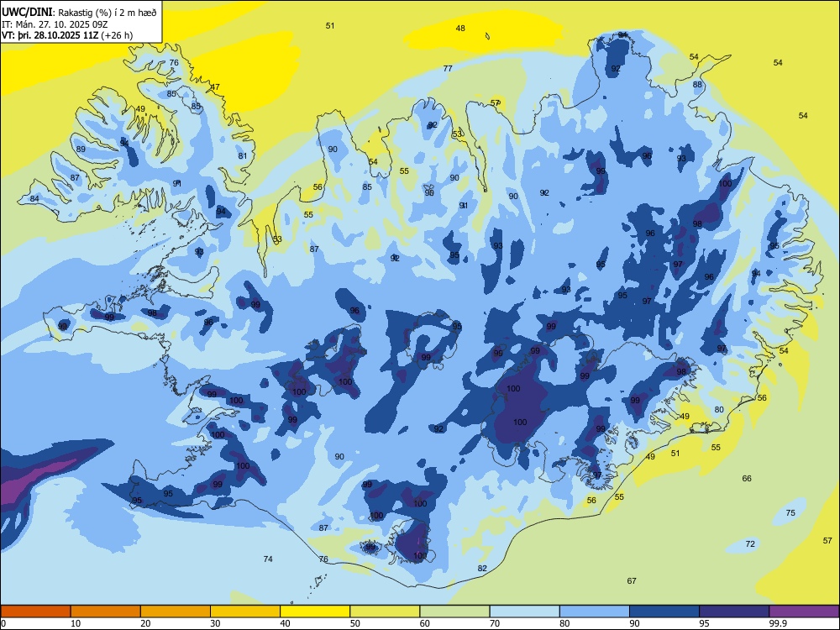Select the pale yellow 50–60 legend swatch
The image size is (840, 630).
[385, 612]
